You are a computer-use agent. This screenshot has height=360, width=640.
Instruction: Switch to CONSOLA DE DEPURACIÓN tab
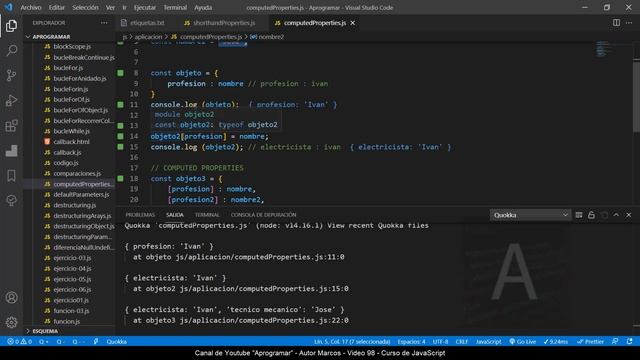(x=263, y=215)
